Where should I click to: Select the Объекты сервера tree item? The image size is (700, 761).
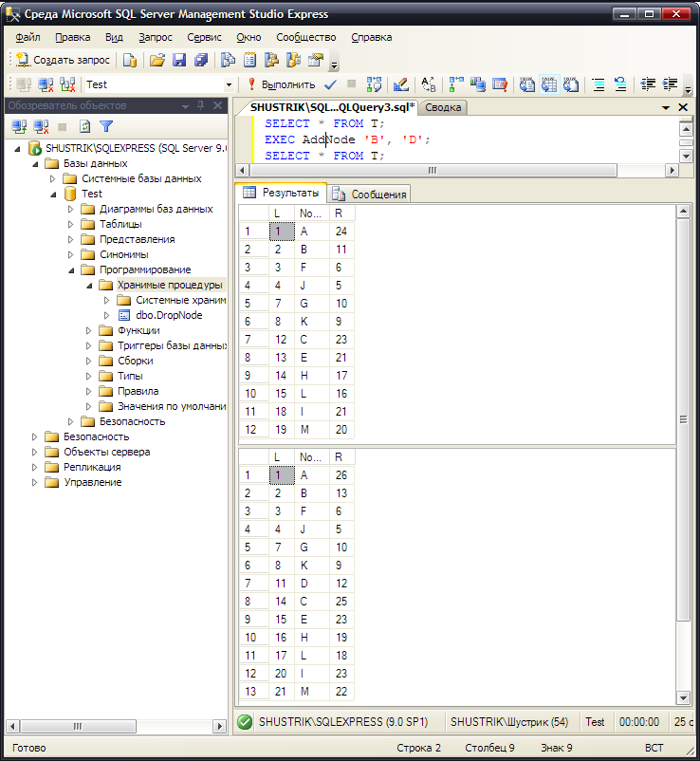pos(107,452)
